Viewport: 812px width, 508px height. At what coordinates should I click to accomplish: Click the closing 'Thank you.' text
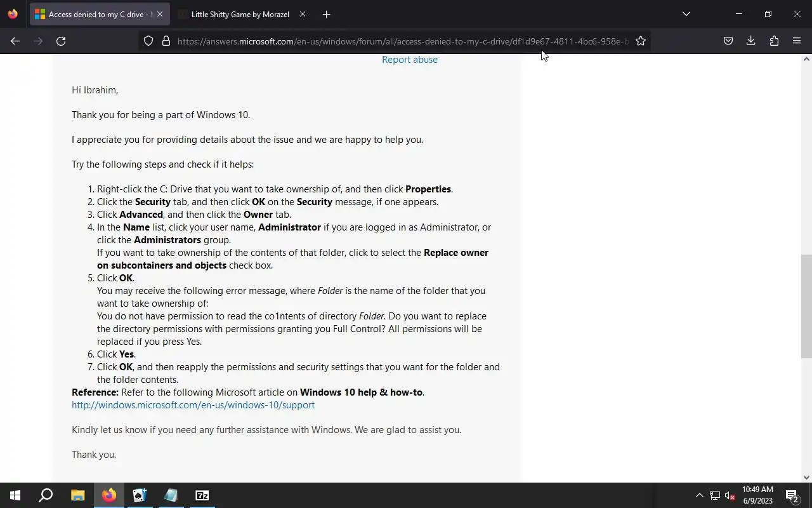pos(94,455)
